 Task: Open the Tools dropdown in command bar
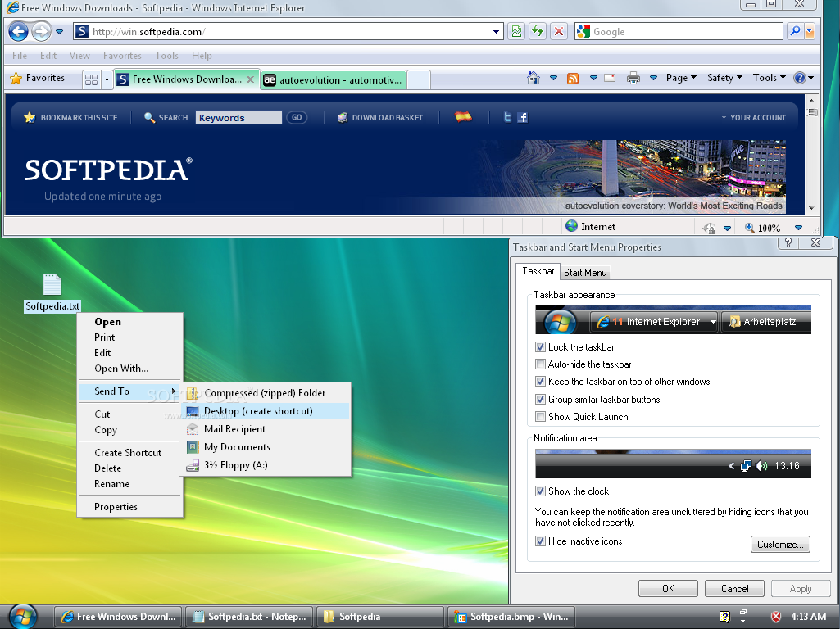[x=770, y=78]
